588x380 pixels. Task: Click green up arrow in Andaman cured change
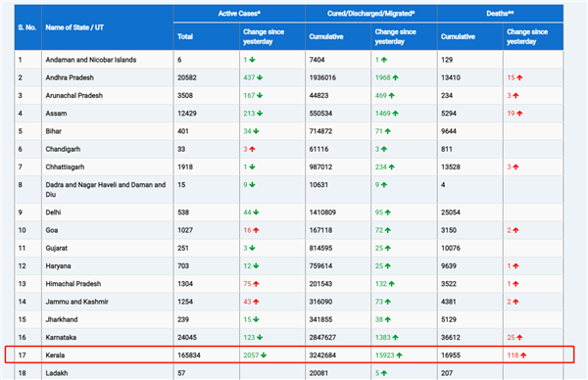click(384, 60)
